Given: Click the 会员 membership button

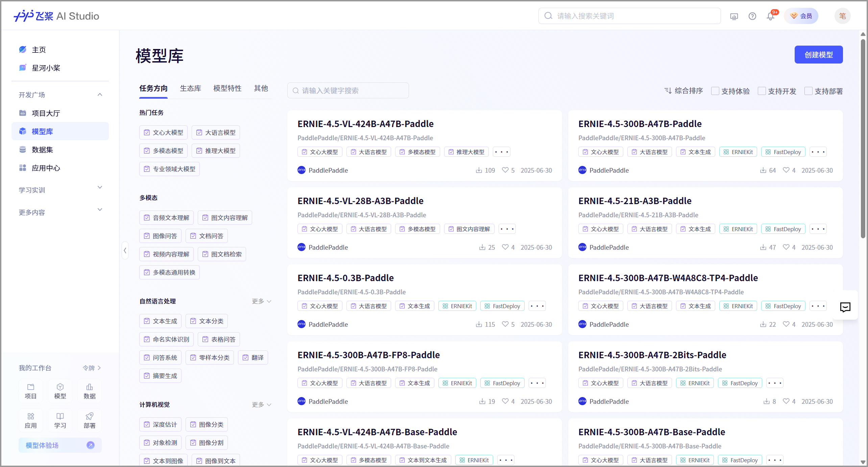Looking at the screenshot, I should pos(801,16).
